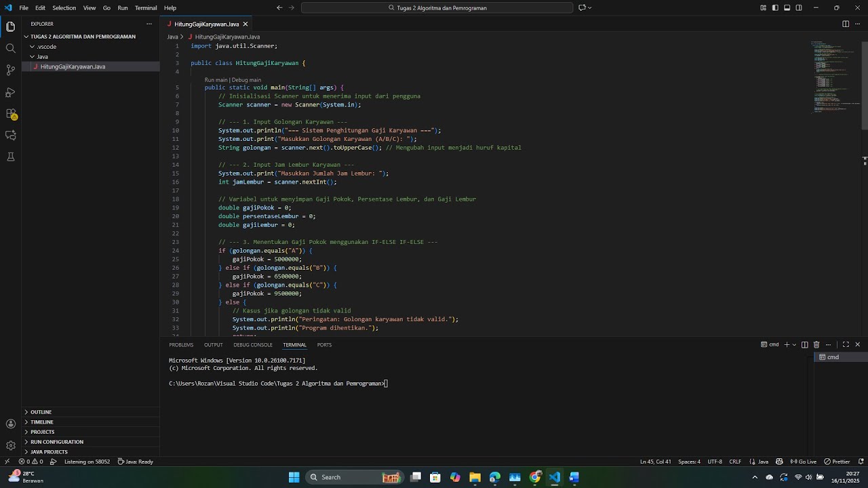Split the editor to the right

click(x=846, y=24)
